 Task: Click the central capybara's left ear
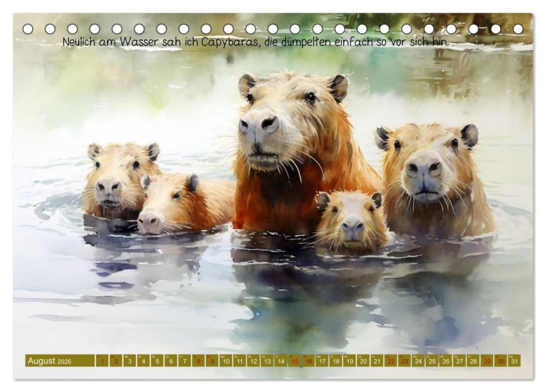point(246,85)
